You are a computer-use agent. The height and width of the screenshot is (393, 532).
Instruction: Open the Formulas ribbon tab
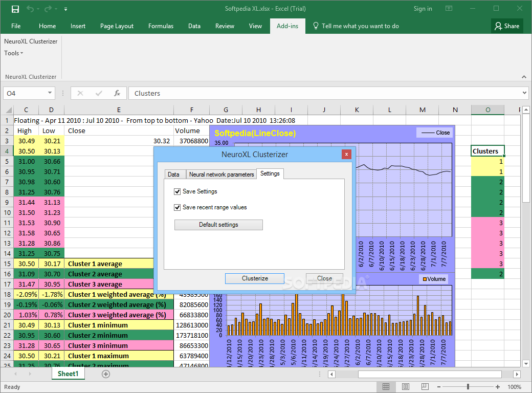tap(161, 26)
